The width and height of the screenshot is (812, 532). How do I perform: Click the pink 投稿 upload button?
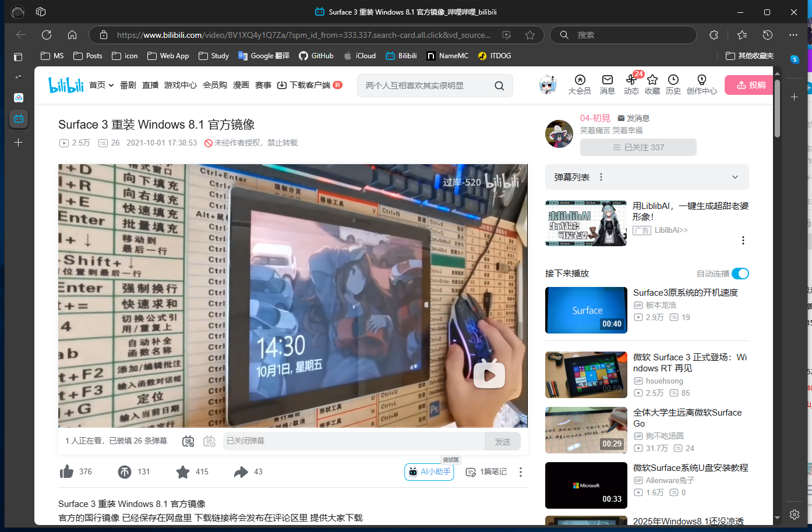(750, 85)
